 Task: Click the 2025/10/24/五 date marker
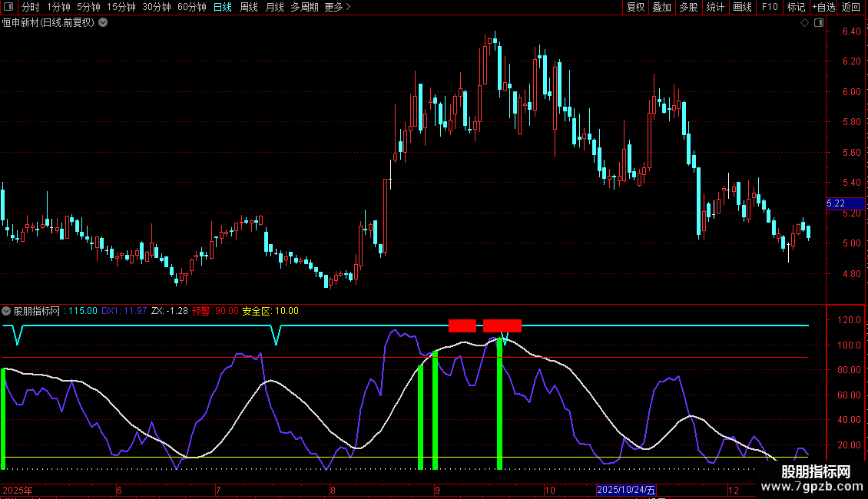click(x=626, y=490)
